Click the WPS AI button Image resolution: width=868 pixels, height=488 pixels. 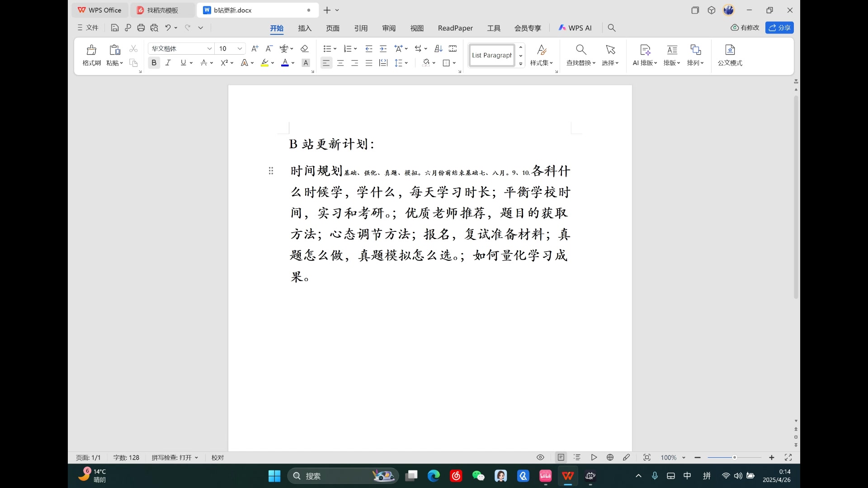tap(575, 28)
